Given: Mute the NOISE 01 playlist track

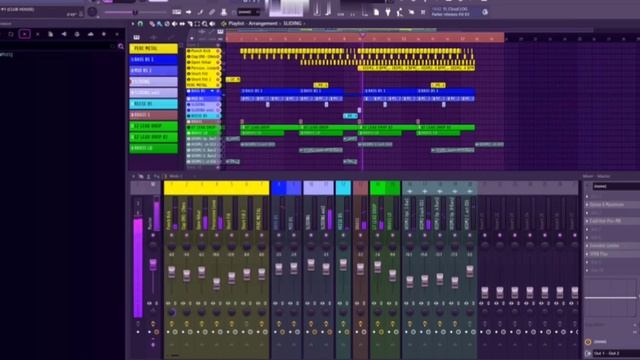Looking at the screenshot, I should [218, 116].
